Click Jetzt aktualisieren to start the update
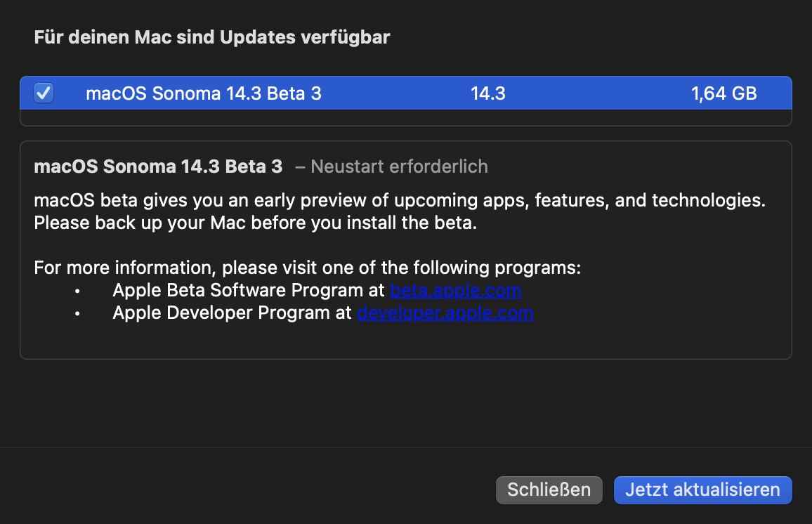 point(702,490)
